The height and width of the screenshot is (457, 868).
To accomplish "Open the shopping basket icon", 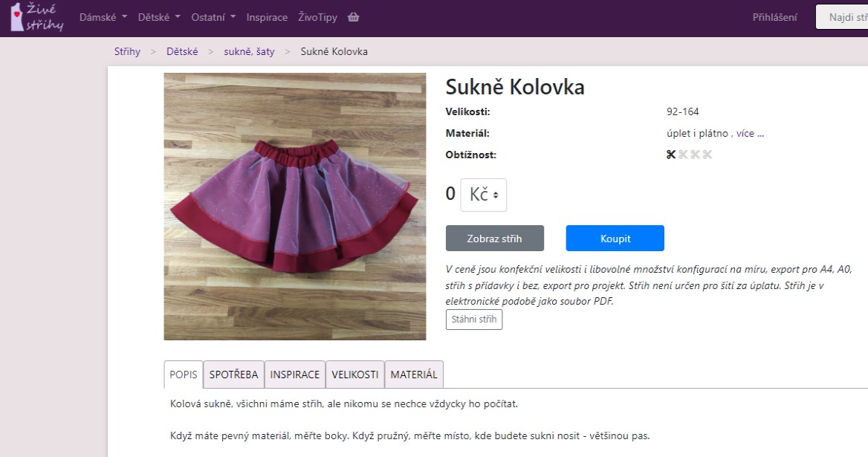I will coord(353,17).
